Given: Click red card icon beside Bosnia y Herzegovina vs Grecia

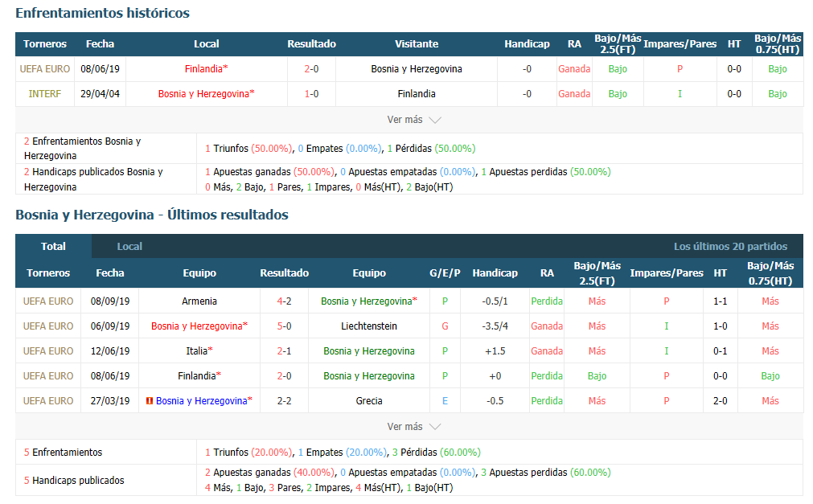Looking at the screenshot, I should tap(150, 401).
